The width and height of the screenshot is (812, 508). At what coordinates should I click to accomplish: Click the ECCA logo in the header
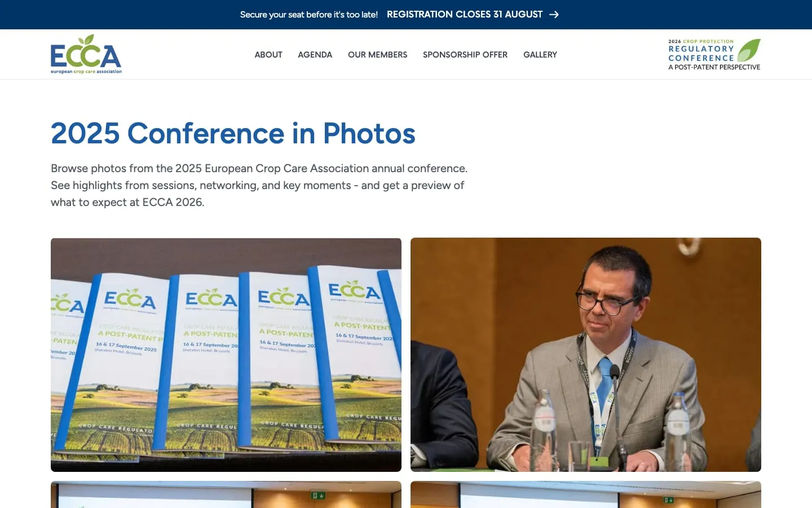click(x=86, y=54)
